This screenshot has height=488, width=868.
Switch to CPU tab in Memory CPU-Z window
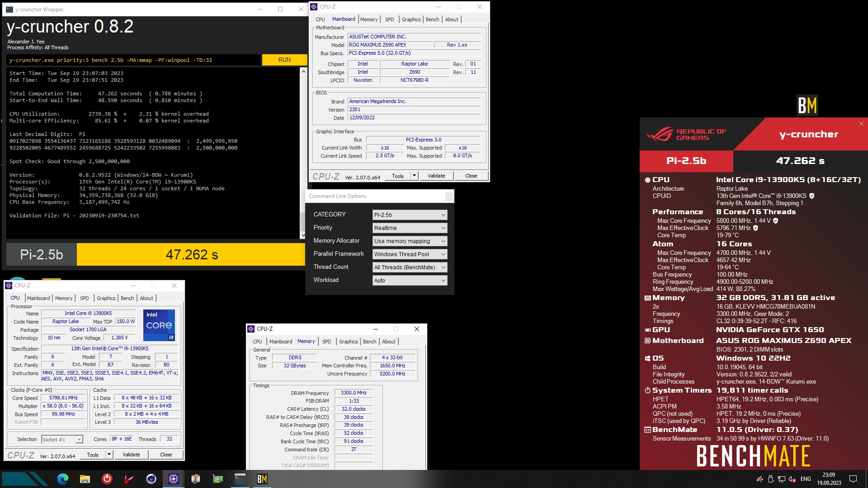[x=257, y=342]
